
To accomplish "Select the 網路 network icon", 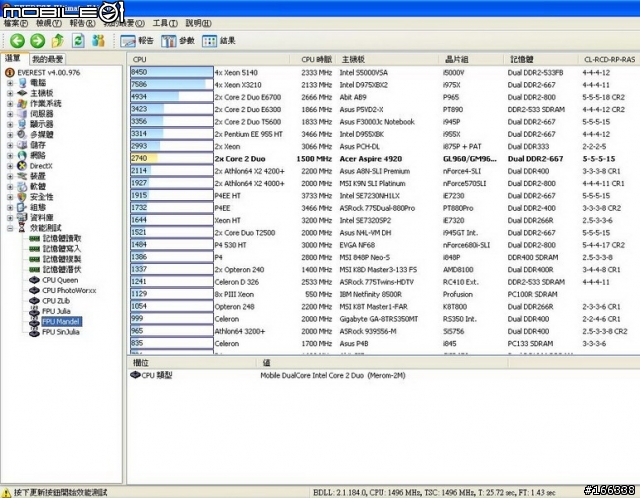I will click(22, 156).
